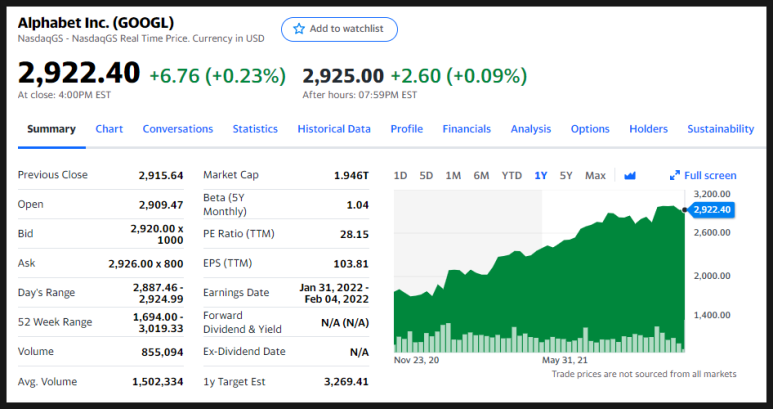The width and height of the screenshot is (773, 409).
Task: Click the PE Ratio (TTM) value 28.15
Action: tap(354, 235)
